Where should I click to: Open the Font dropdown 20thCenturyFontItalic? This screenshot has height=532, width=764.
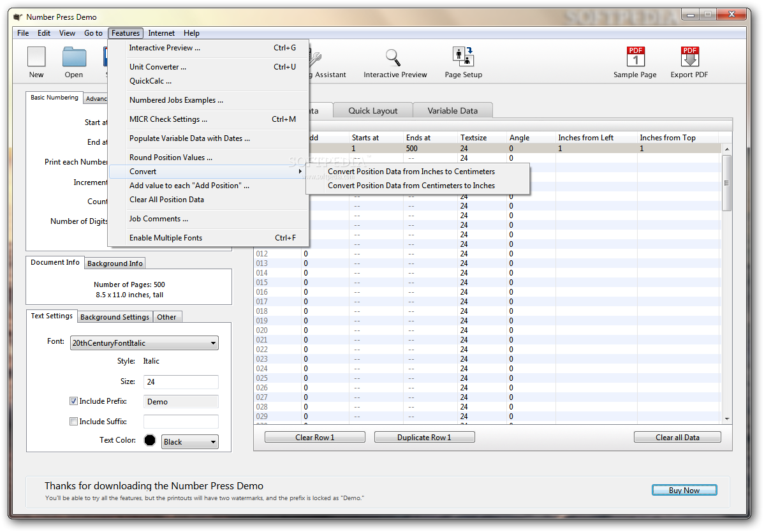[x=144, y=343]
